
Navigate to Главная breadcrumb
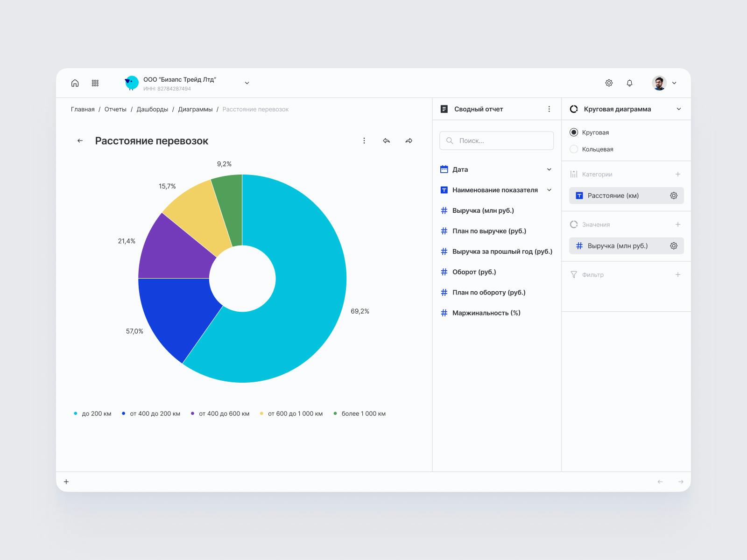83,109
